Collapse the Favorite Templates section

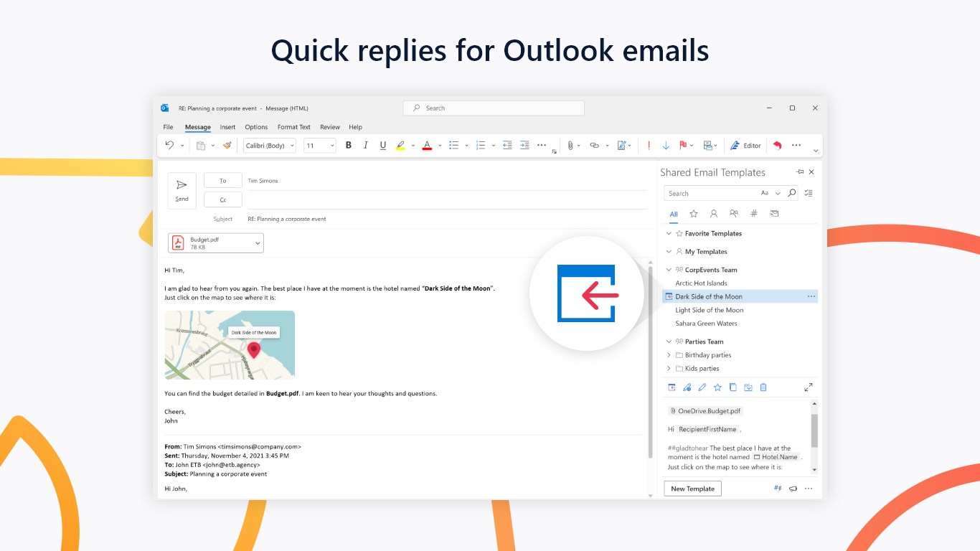669,233
